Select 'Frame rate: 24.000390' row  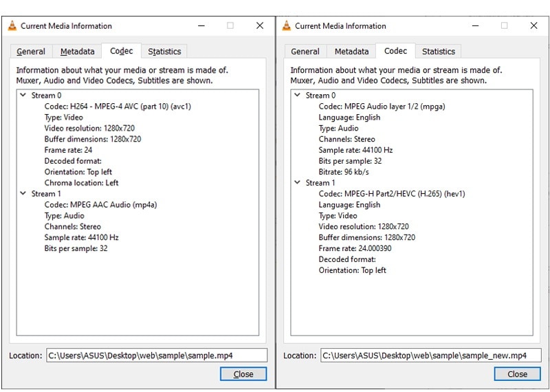355,248
